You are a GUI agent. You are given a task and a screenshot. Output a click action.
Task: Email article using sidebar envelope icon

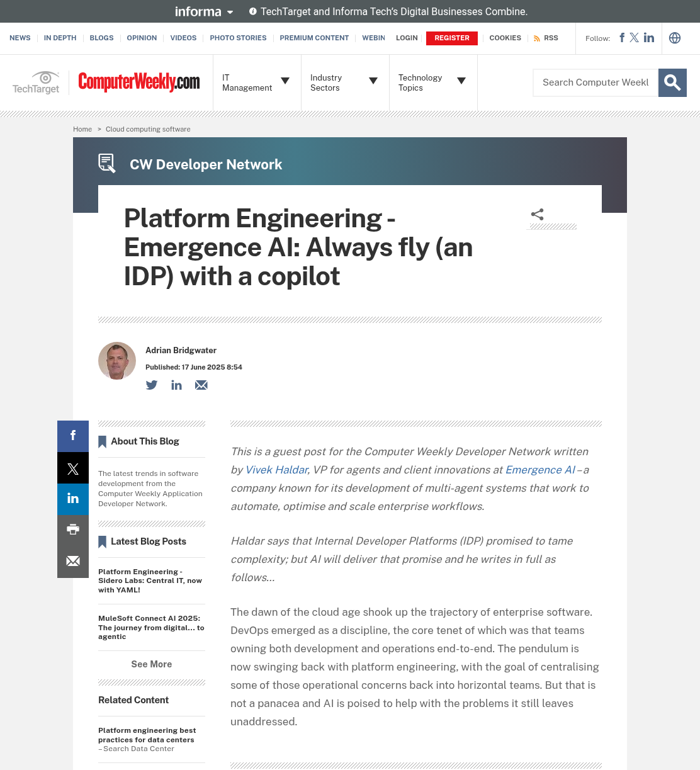click(x=73, y=562)
